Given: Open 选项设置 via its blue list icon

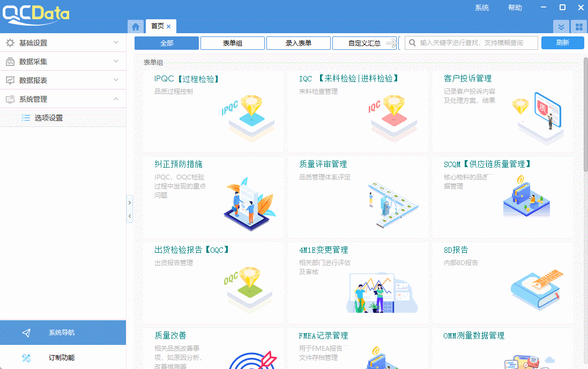Looking at the screenshot, I should pos(25,117).
